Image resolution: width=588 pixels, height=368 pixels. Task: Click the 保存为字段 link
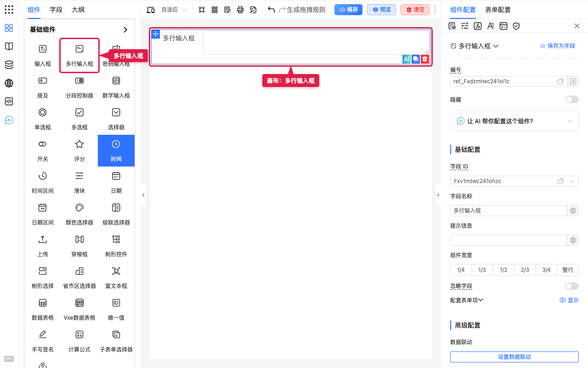point(558,46)
